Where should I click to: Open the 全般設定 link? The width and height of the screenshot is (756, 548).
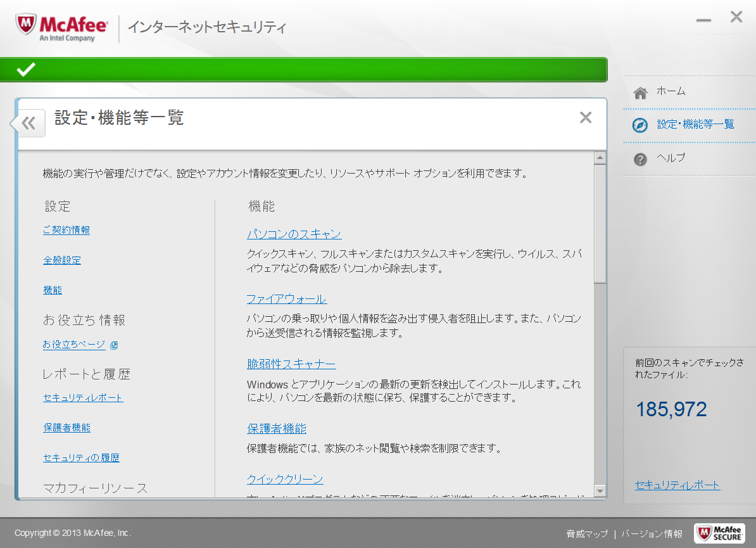[x=61, y=260]
